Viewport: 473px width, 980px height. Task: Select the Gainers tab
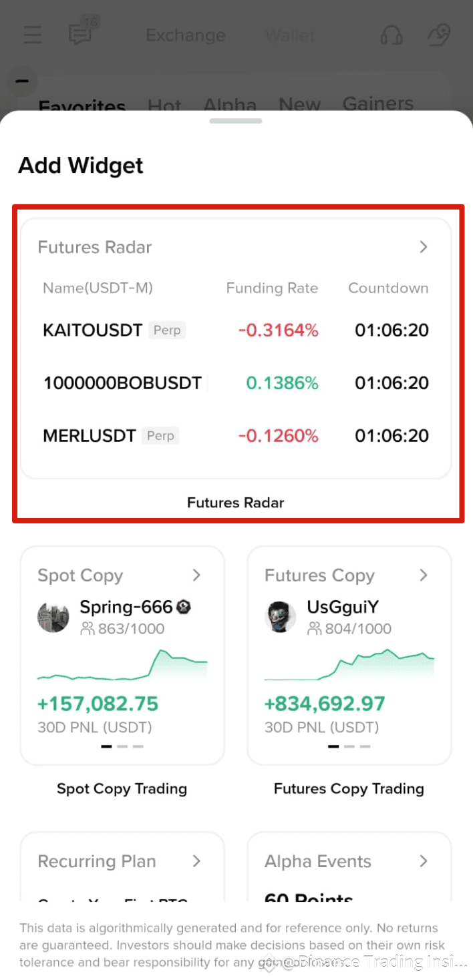click(x=377, y=103)
